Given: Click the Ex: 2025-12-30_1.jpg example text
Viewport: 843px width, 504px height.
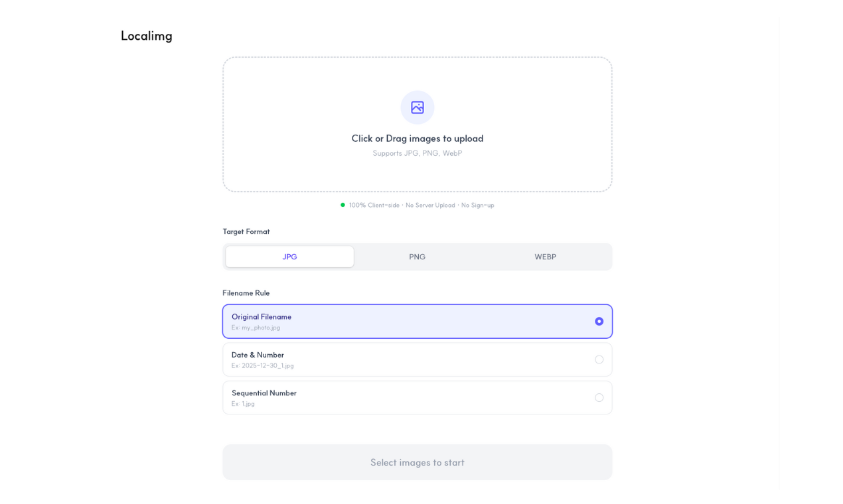Looking at the screenshot, I should coord(263,365).
